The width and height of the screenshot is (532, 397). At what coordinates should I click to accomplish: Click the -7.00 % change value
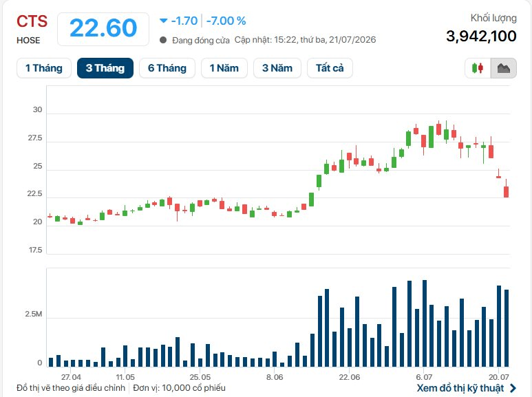226,21
